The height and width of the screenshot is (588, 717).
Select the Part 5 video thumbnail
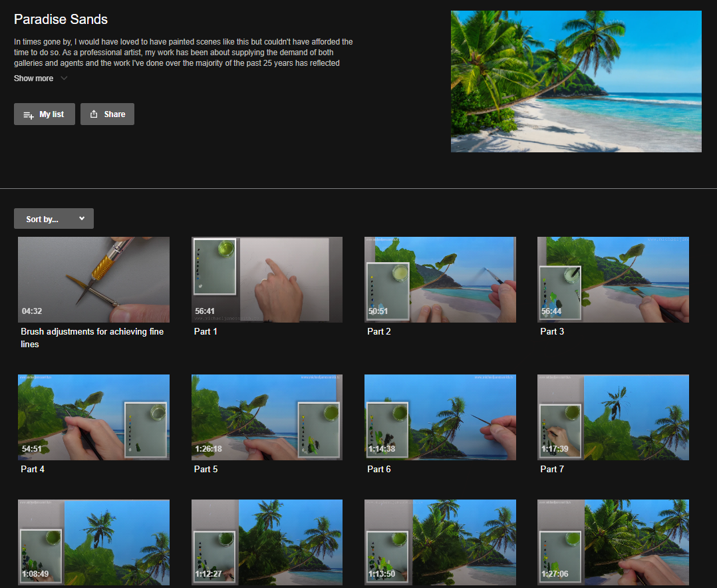(x=267, y=417)
